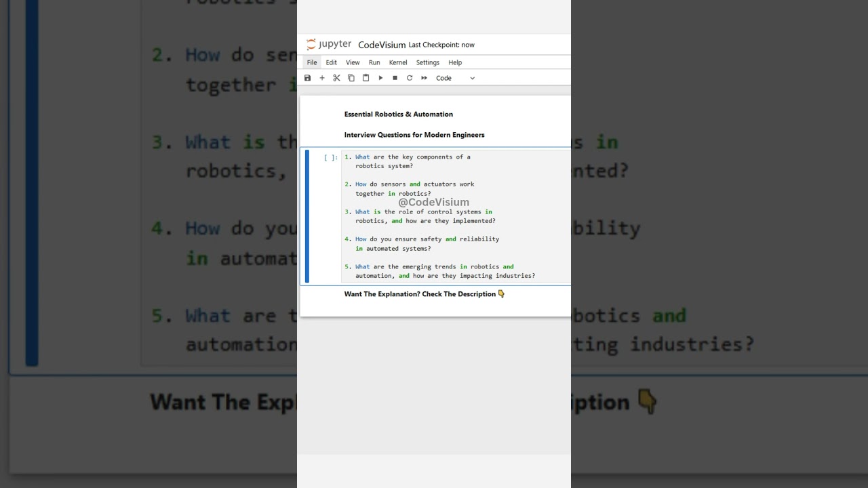Click the empty cell execution prompt
868x488 pixels.
coord(330,157)
